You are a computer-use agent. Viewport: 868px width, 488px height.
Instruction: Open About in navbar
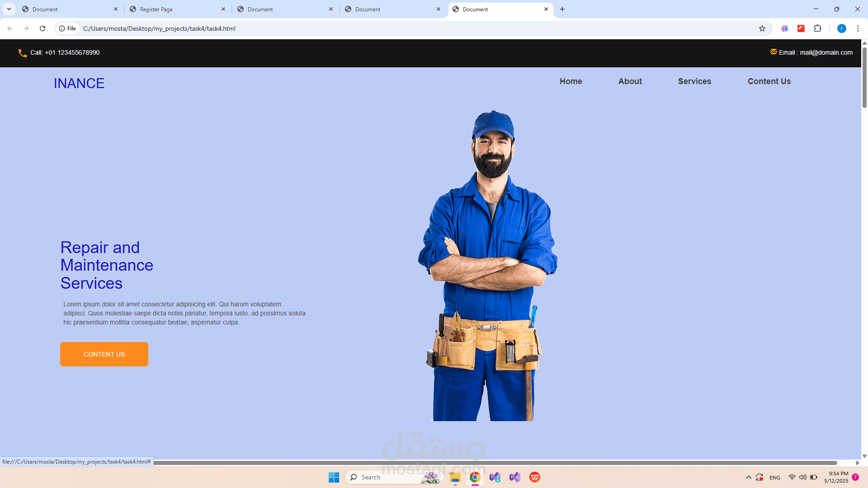point(630,81)
